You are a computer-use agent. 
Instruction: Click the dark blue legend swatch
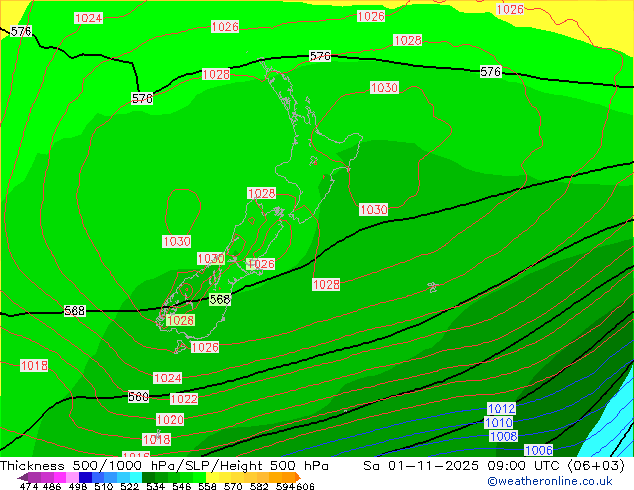tap(85, 477)
